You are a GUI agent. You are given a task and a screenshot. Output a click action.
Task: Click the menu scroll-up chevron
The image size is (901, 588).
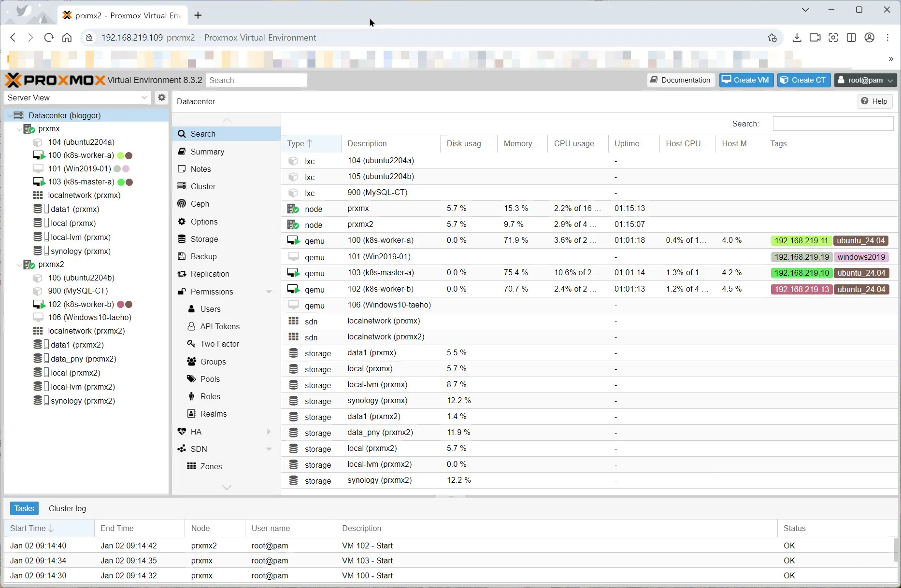(x=227, y=120)
